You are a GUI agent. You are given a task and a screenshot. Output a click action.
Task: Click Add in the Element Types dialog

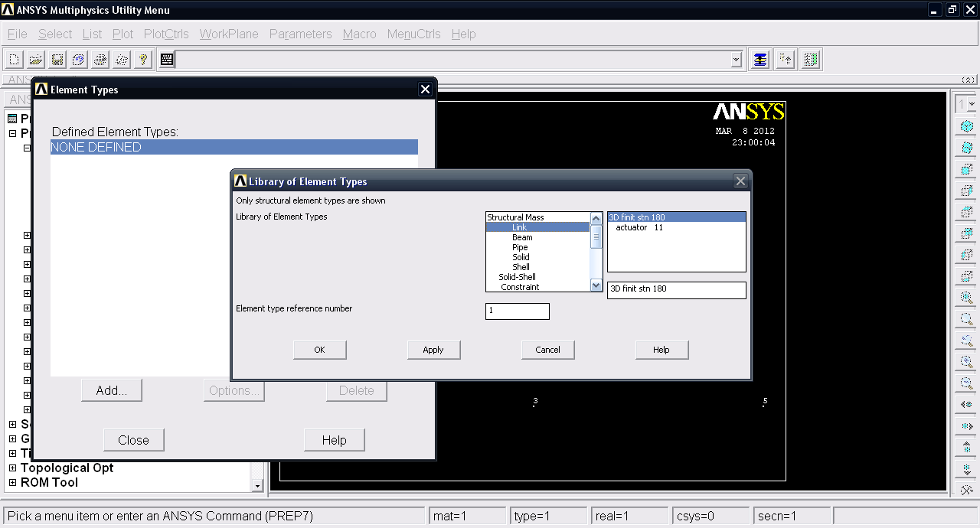click(x=111, y=389)
